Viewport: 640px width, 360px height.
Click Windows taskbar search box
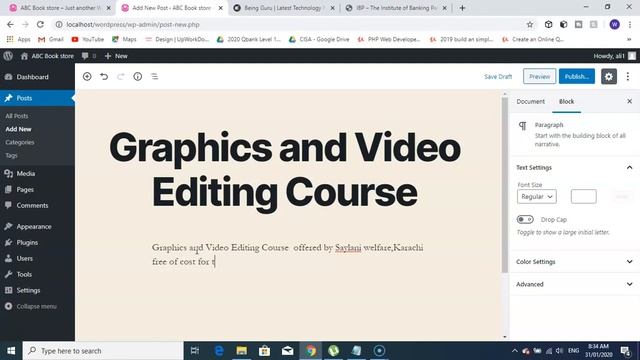(x=103, y=351)
